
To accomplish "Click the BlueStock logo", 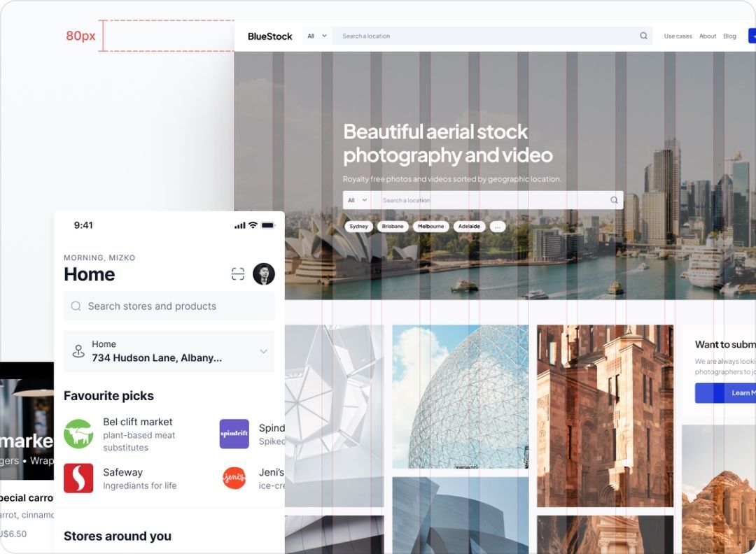I will pos(269,36).
